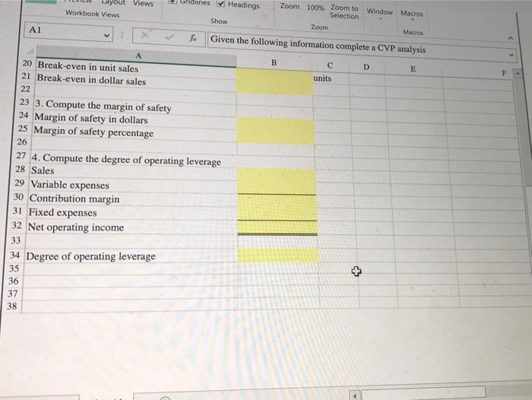
Task: Select the 'units' cell in column C
Action: (331, 78)
